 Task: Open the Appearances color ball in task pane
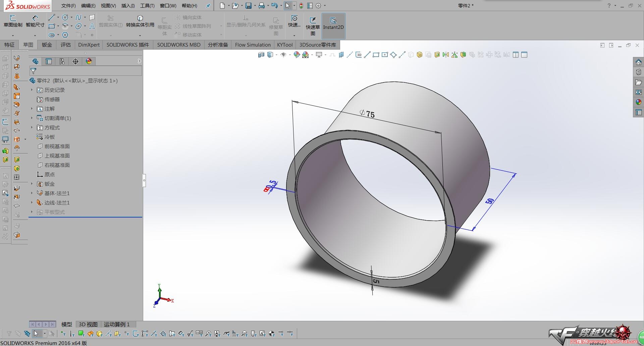(x=638, y=102)
